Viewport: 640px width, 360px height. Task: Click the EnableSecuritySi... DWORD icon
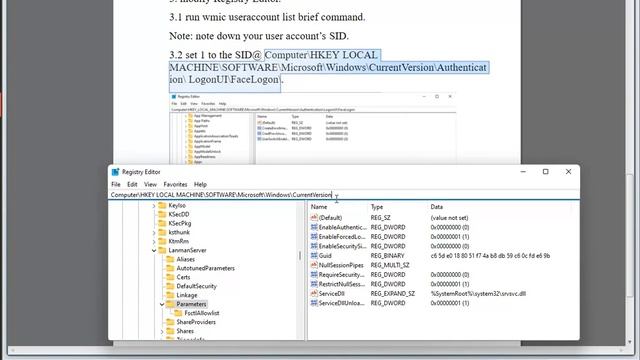pos(314,246)
